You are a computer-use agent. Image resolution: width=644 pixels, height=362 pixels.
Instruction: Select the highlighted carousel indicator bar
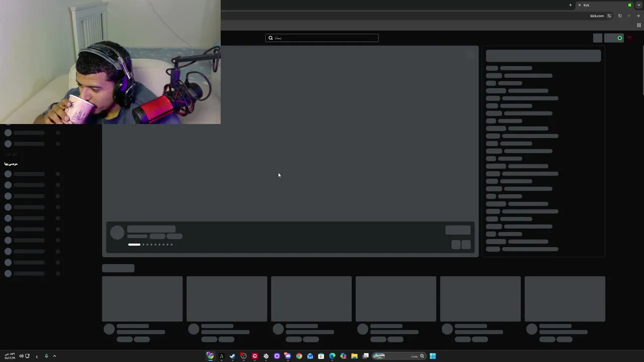pyautogui.click(x=134, y=245)
